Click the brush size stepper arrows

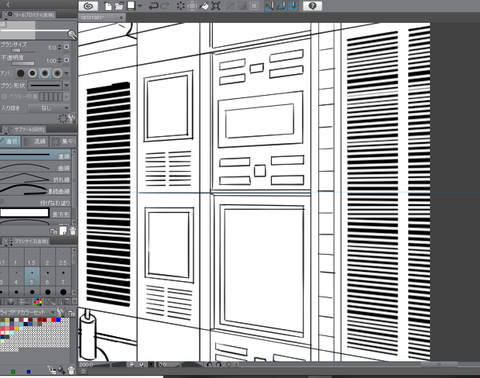(x=60, y=47)
